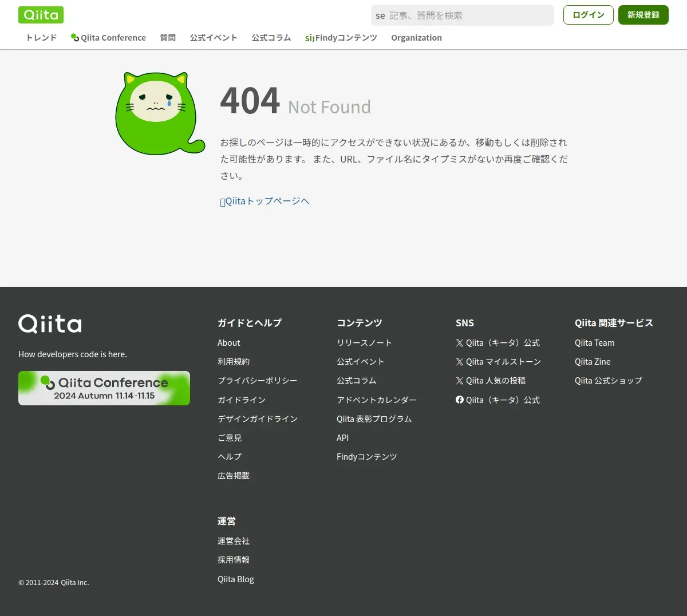Image resolution: width=687 pixels, height=616 pixels.
Task: Open Qiita 人気の投稿 SNS link
Action: click(491, 381)
